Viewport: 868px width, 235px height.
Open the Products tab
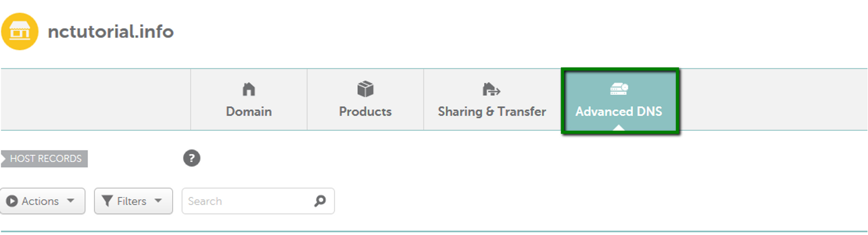point(365,111)
